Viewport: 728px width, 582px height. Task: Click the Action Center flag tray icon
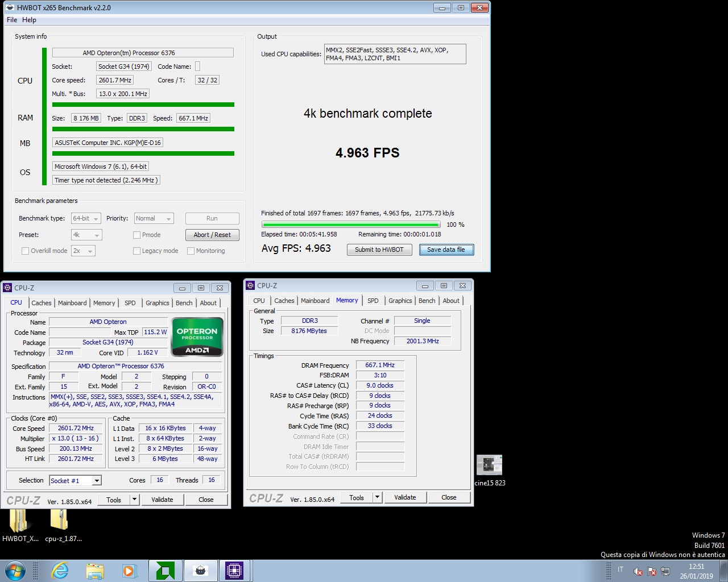(652, 571)
